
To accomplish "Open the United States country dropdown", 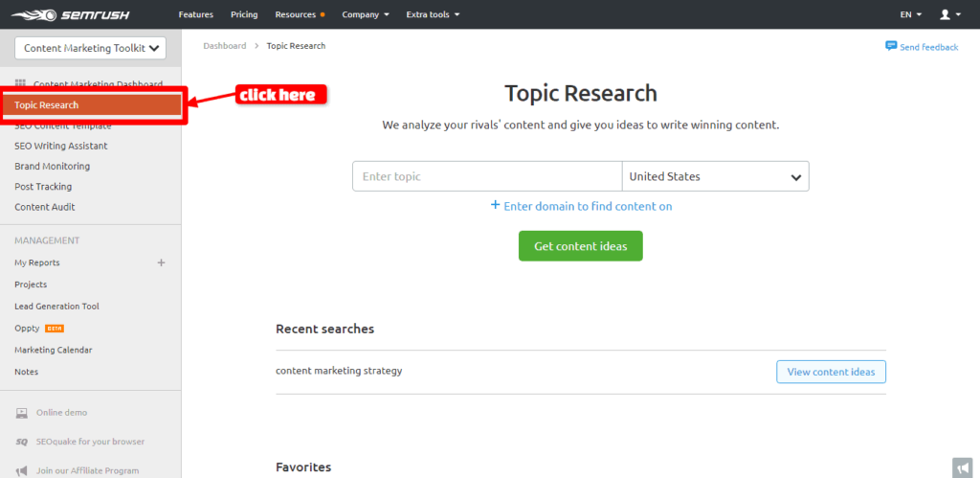I will 716,176.
